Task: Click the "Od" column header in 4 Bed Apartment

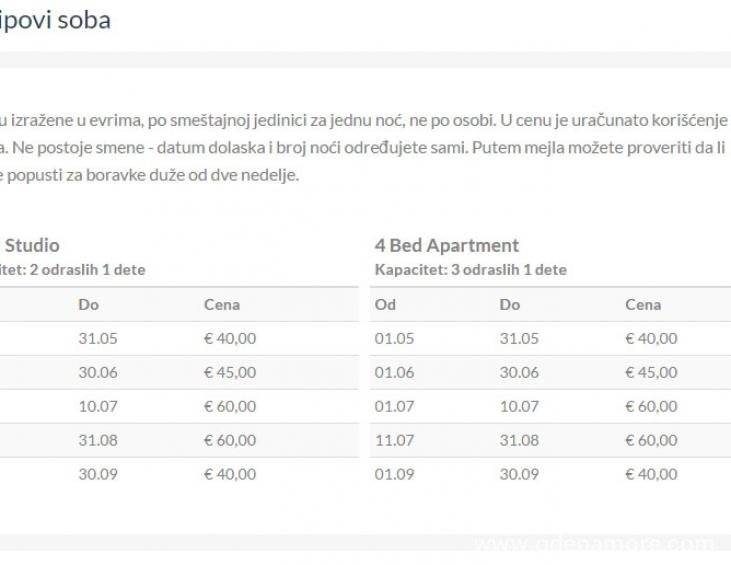Action: click(385, 305)
